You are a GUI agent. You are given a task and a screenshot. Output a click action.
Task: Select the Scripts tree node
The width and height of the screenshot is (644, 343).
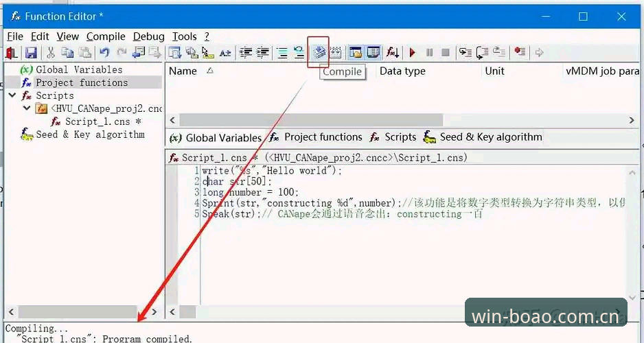point(55,95)
